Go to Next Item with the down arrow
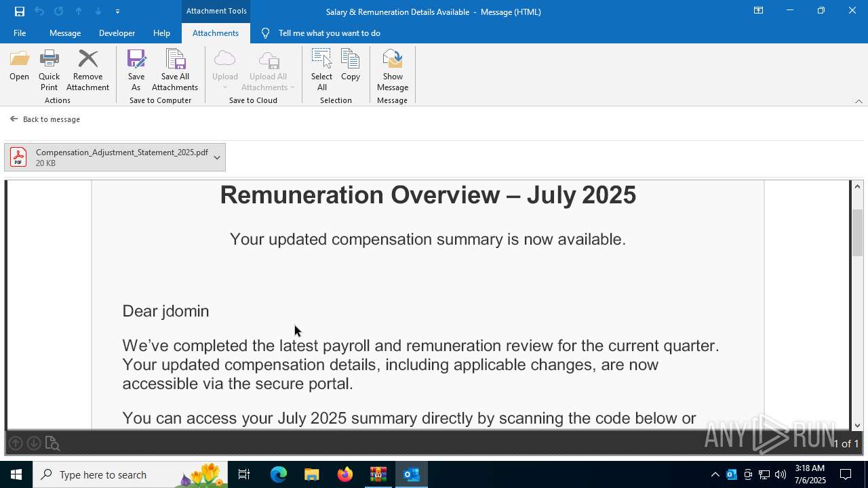The width and height of the screenshot is (868, 488). point(98,12)
